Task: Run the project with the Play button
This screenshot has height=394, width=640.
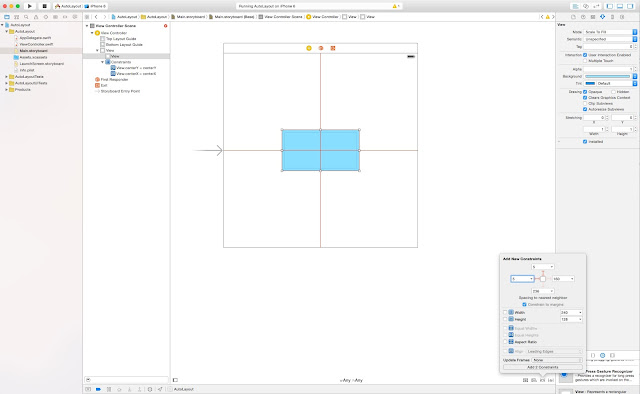Action: (29, 6)
